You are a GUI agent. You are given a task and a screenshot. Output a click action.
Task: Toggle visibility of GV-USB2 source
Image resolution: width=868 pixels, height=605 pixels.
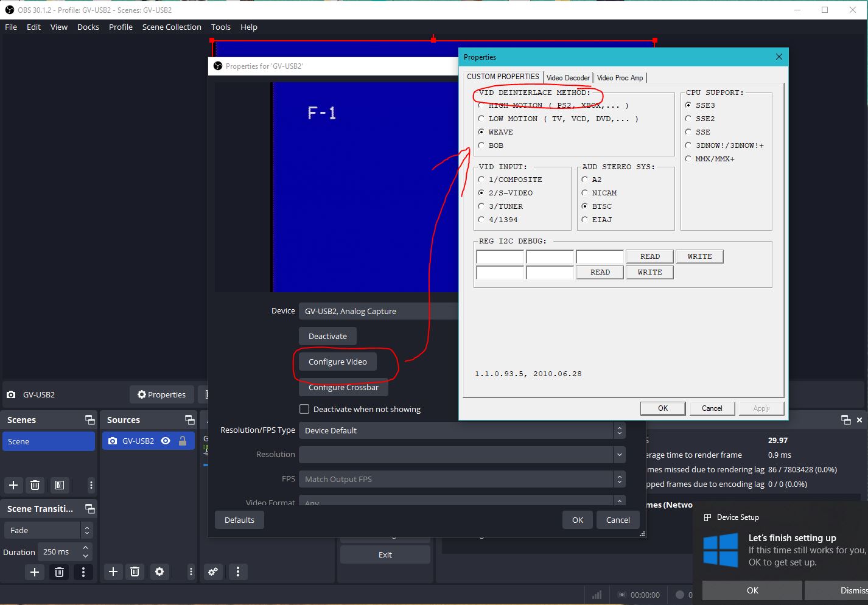tap(166, 441)
